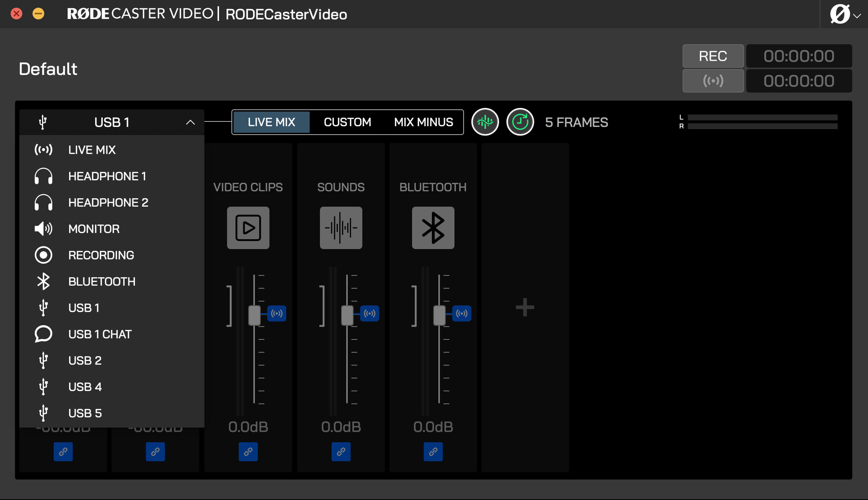Add a new channel with the plus button
Screen dimensions: 868x500
[x=525, y=307]
